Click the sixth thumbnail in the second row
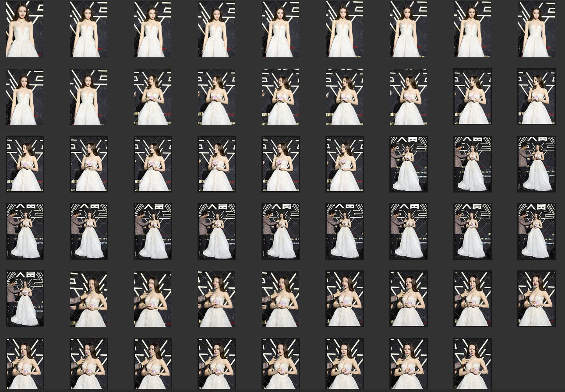Viewport: 565px width, 392px height. [344, 97]
